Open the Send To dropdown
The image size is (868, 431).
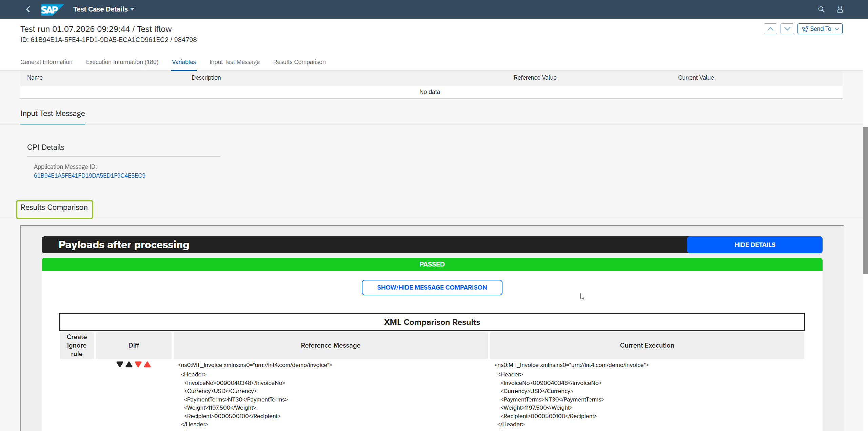[x=820, y=29]
